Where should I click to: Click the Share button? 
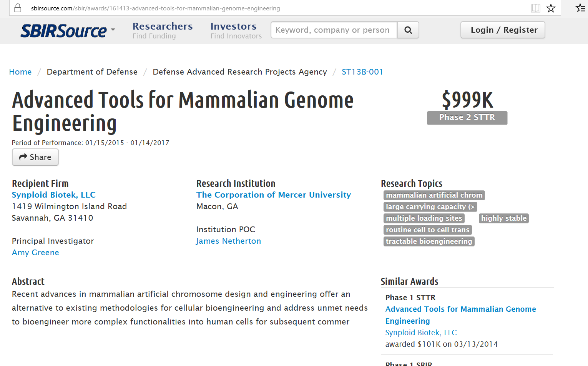[35, 157]
